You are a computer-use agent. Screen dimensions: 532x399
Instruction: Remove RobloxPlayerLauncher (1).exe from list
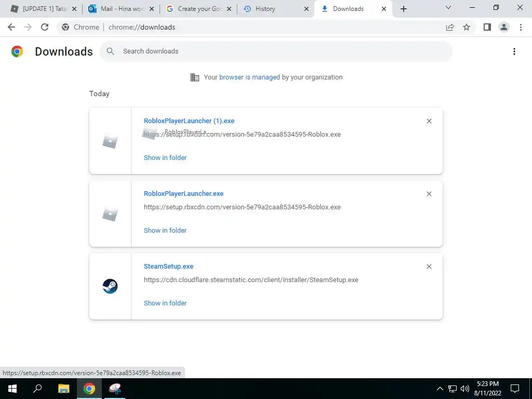(429, 121)
